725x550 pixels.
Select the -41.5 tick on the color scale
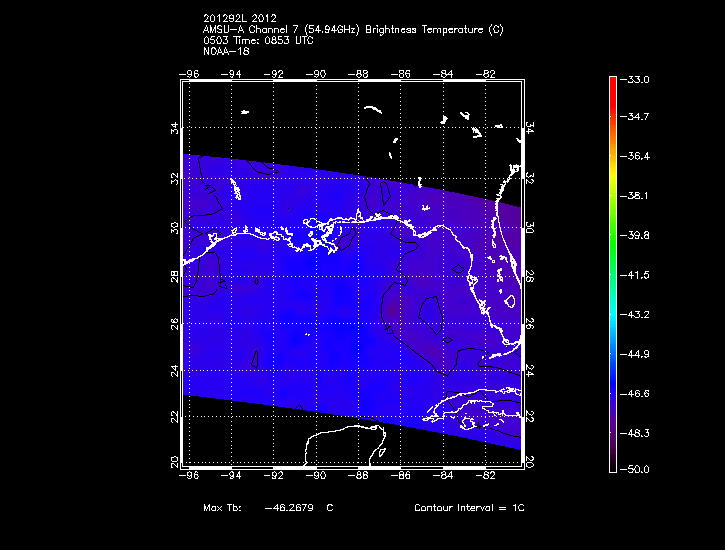tap(634, 275)
